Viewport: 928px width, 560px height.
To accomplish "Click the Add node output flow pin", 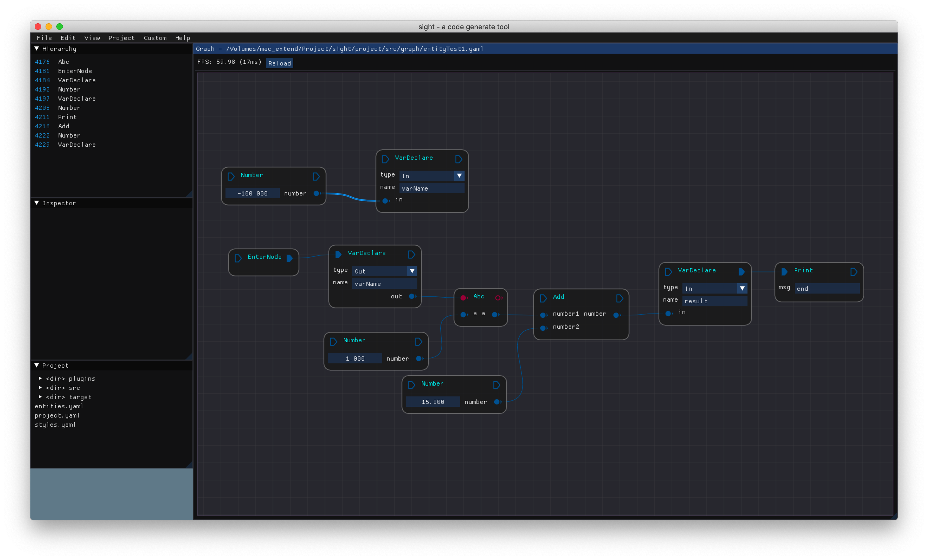I will click(x=620, y=298).
